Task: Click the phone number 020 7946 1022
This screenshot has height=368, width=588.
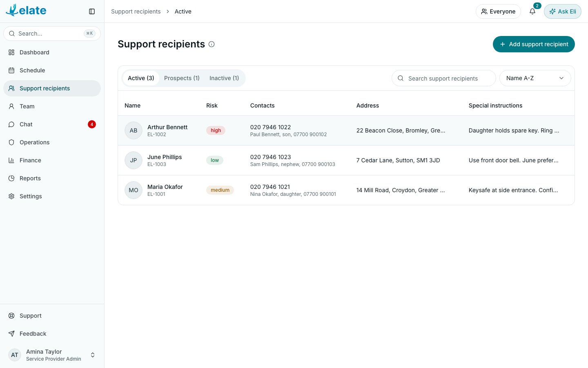Action: point(271,127)
